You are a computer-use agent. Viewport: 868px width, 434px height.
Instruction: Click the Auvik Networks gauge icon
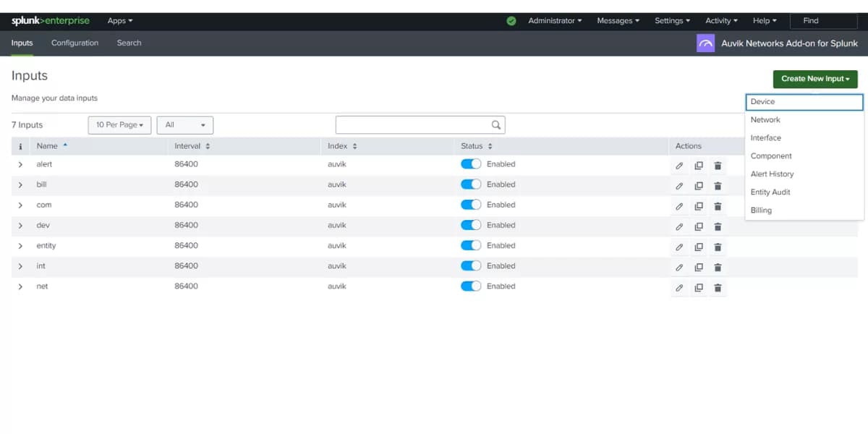point(705,43)
